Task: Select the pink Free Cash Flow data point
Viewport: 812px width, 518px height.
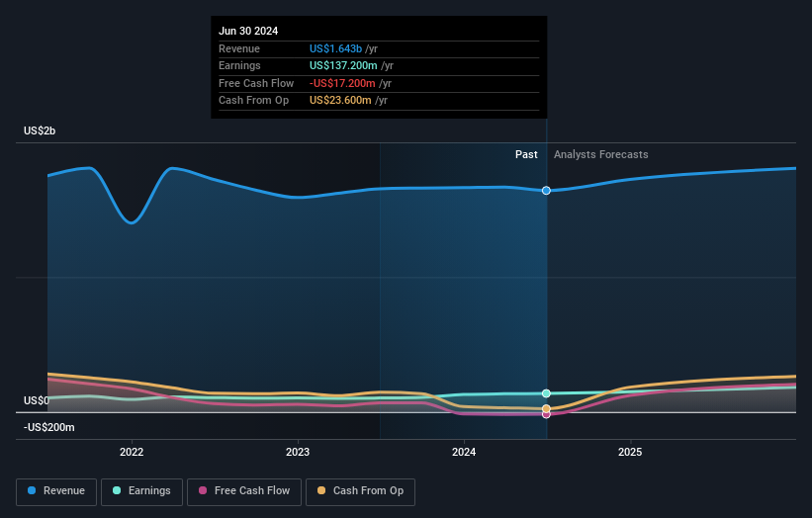Action: pyautogui.click(x=546, y=414)
